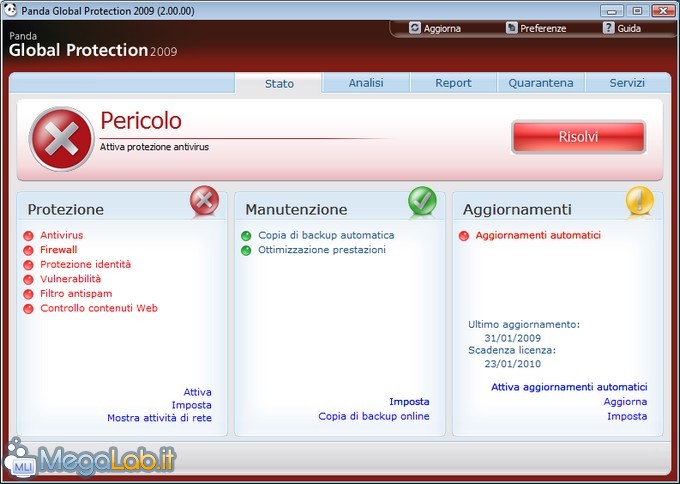Click the red Risolvi button
Image resolution: width=680 pixels, height=484 pixels.
pyautogui.click(x=579, y=137)
